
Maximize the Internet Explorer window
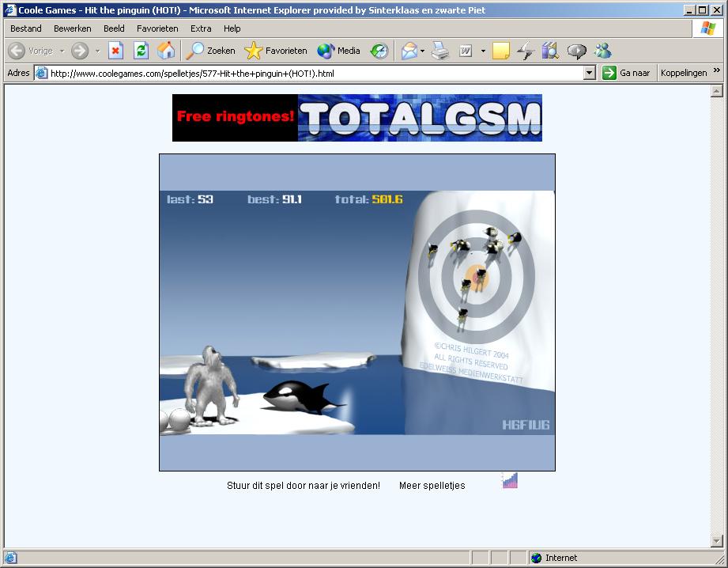click(x=703, y=9)
